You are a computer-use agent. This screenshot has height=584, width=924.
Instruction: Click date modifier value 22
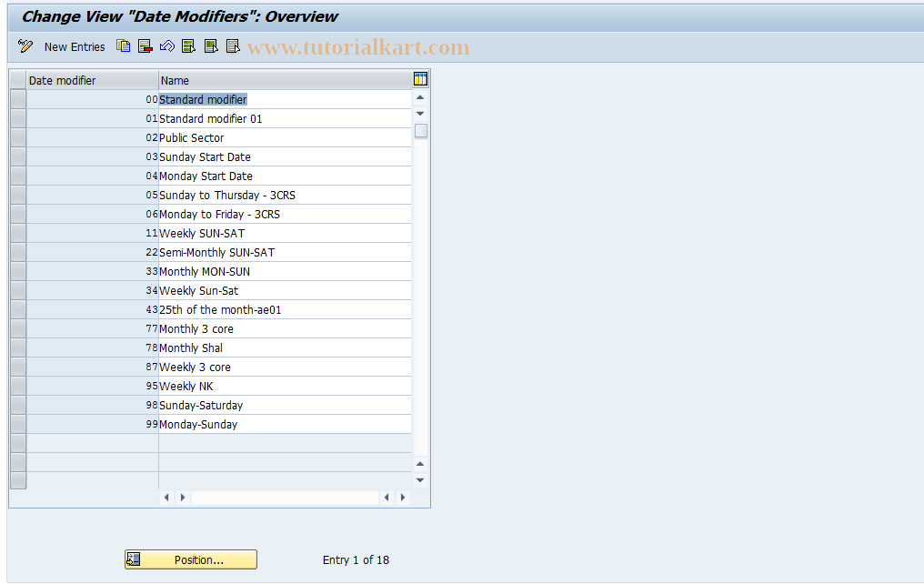point(93,252)
